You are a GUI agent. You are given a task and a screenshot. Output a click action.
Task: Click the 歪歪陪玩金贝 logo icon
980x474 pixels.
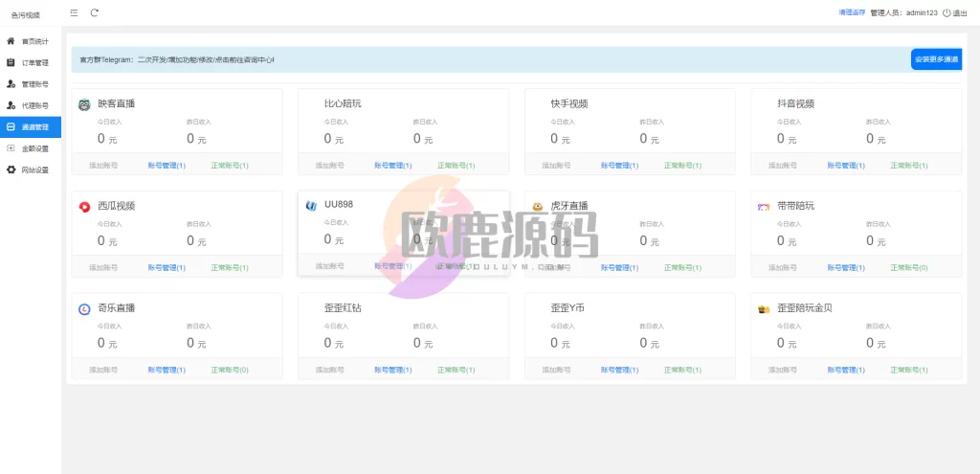764,309
